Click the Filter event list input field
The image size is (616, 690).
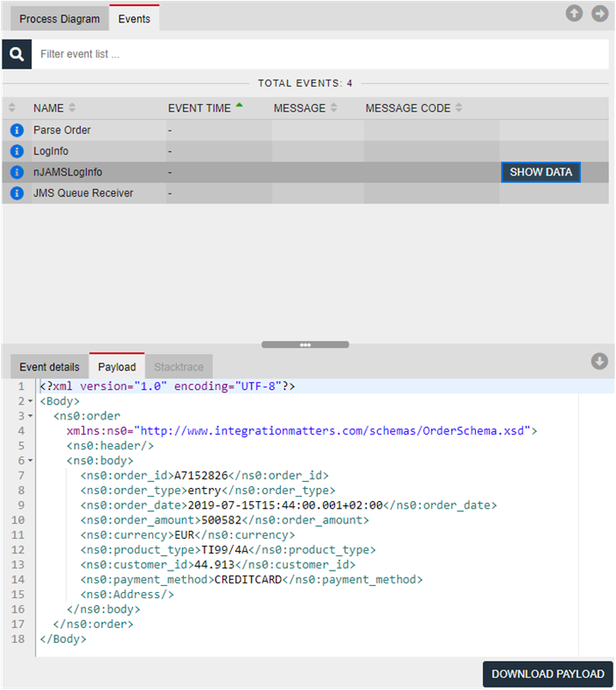[320, 54]
